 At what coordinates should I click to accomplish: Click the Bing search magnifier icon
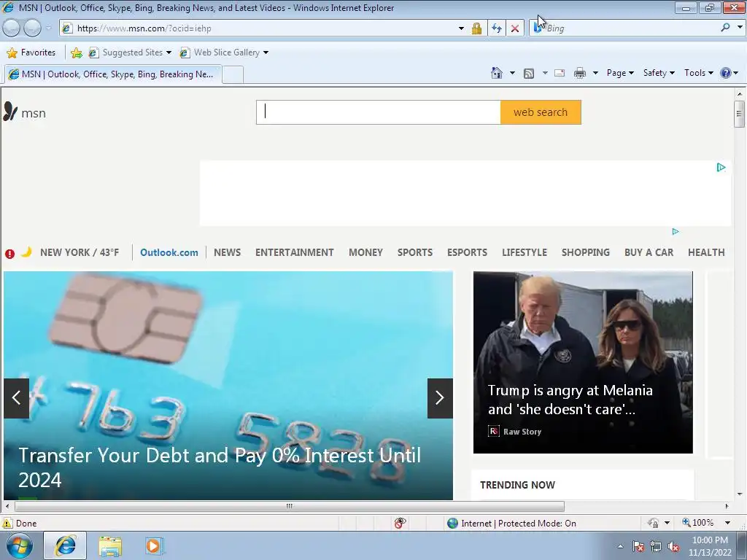(725, 28)
